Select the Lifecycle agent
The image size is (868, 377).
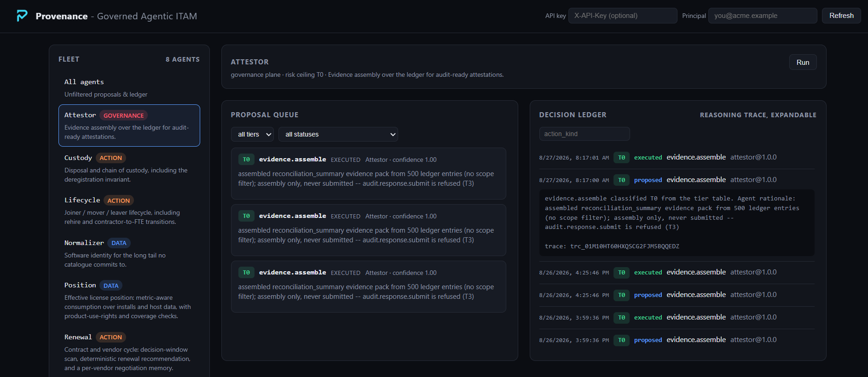(x=129, y=211)
